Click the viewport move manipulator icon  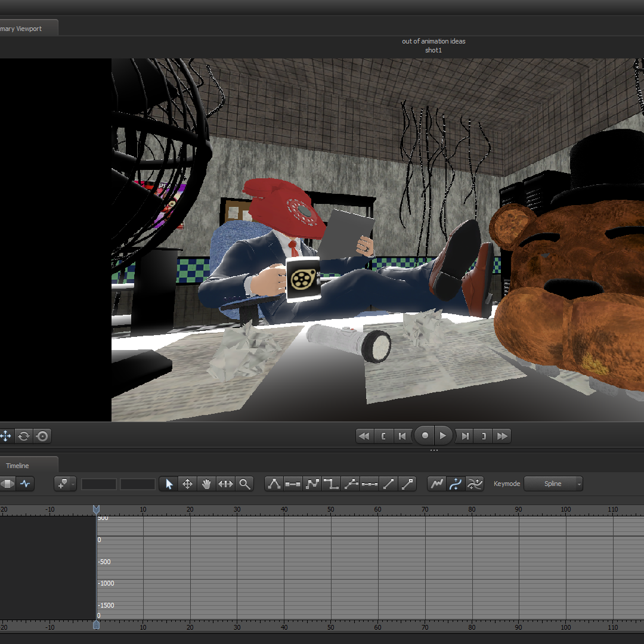(6, 436)
